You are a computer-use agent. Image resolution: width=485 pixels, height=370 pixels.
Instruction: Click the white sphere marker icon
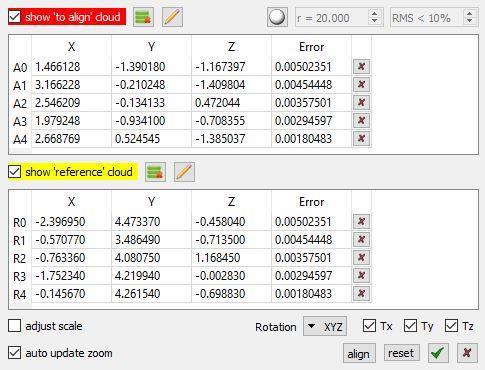(277, 17)
